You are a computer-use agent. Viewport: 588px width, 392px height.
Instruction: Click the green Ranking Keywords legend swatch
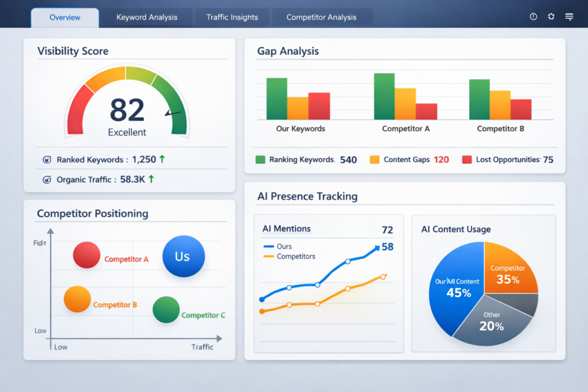click(260, 160)
